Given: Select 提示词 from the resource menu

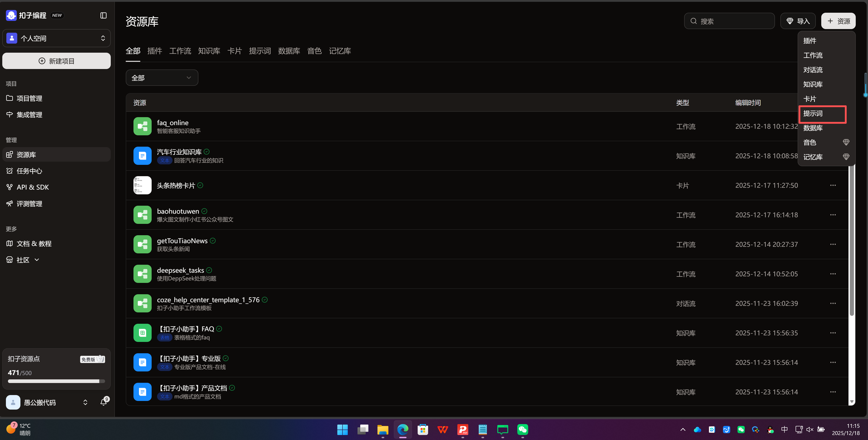Looking at the screenshot, I should [x=813, y=114].
